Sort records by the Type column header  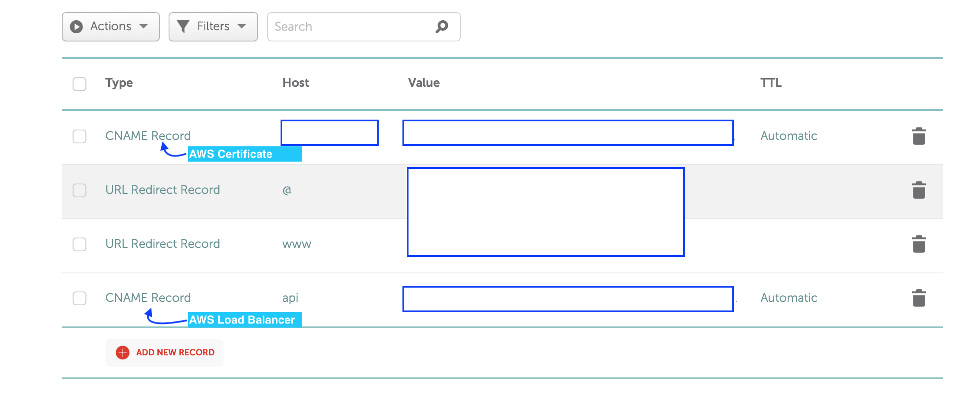[x=119, y=82]
